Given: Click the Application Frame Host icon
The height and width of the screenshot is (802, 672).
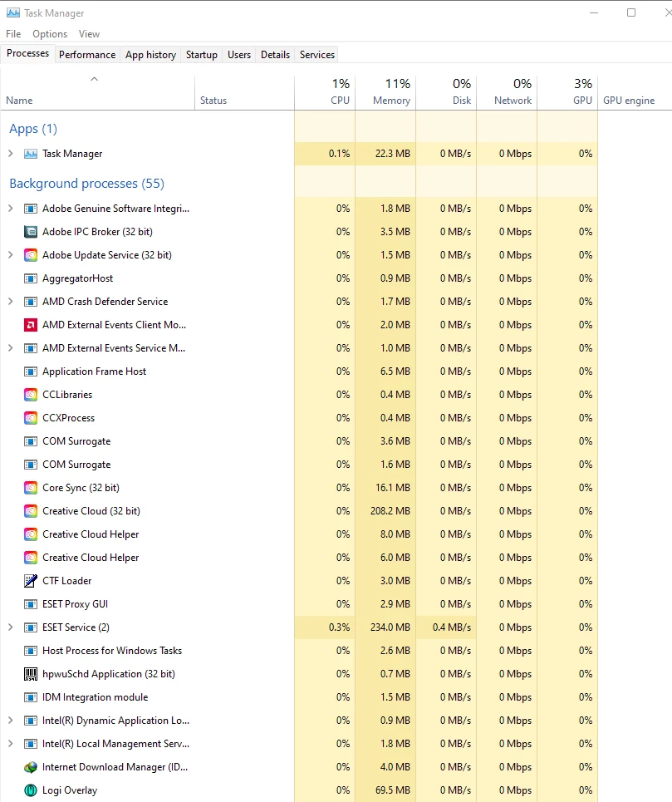Looking at the screenshot, I should (31, 371).
